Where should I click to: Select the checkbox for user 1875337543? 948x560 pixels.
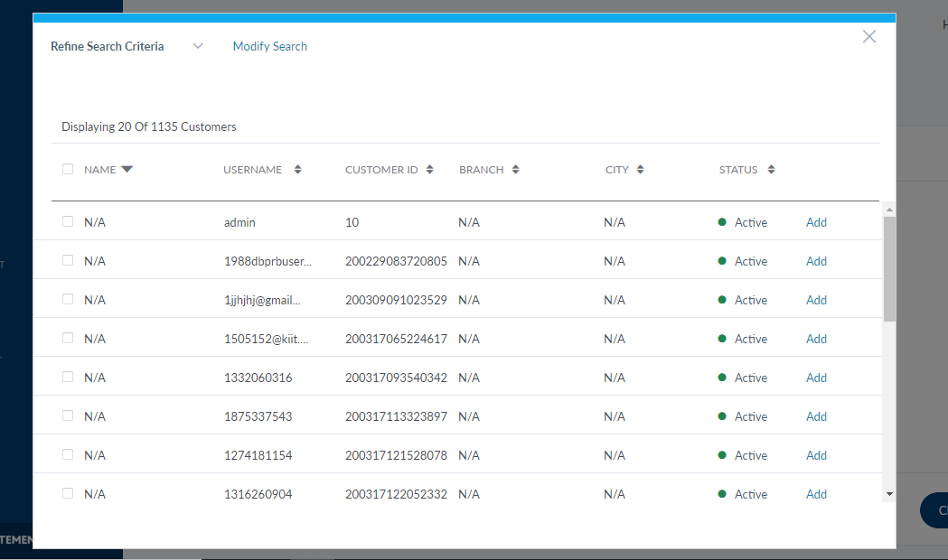[68, 415]
